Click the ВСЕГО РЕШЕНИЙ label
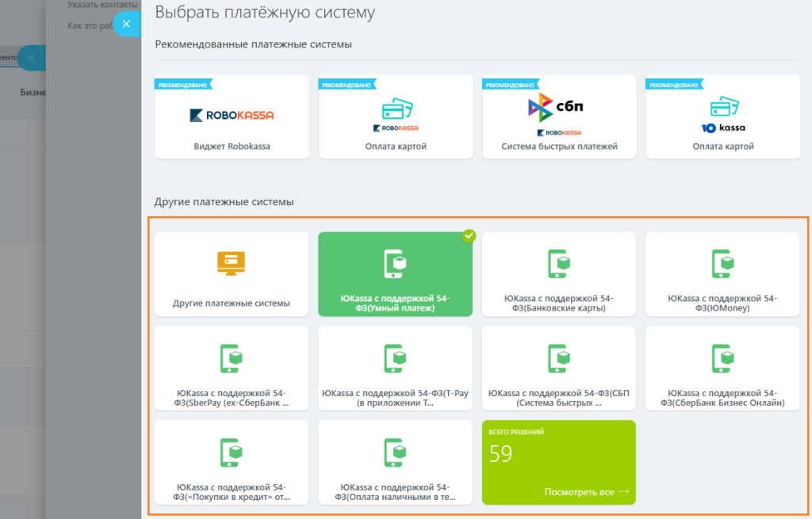812x519 pixels. click(516, 432)
